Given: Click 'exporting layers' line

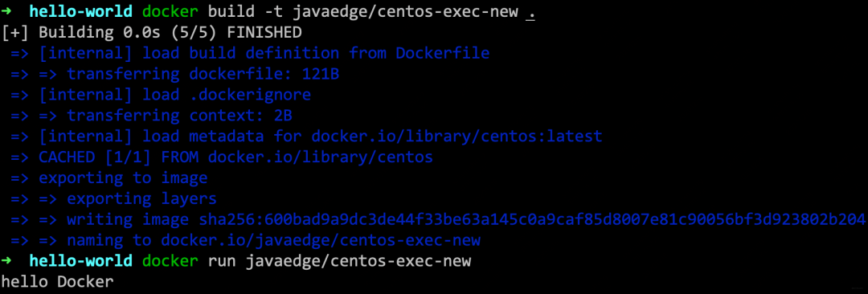Looking at the screenshot, I should coord(142,198).
